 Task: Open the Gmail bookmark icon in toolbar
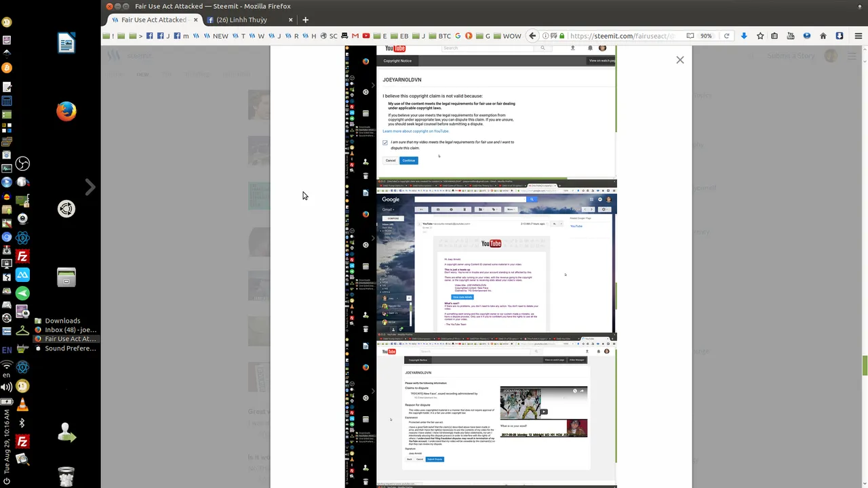point(355,36)
